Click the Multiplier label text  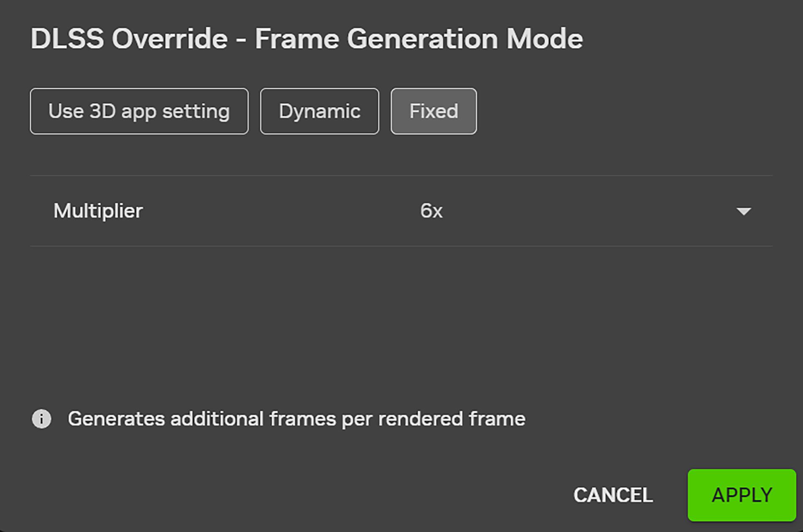point(98,211)
